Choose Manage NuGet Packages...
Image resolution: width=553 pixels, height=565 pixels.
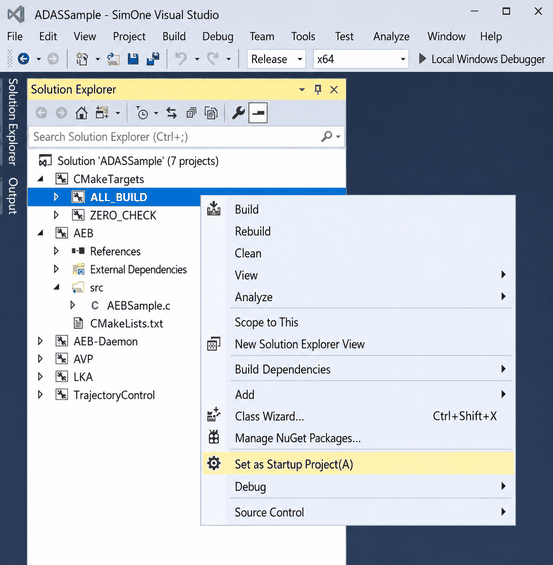click(x=358, y=438)
